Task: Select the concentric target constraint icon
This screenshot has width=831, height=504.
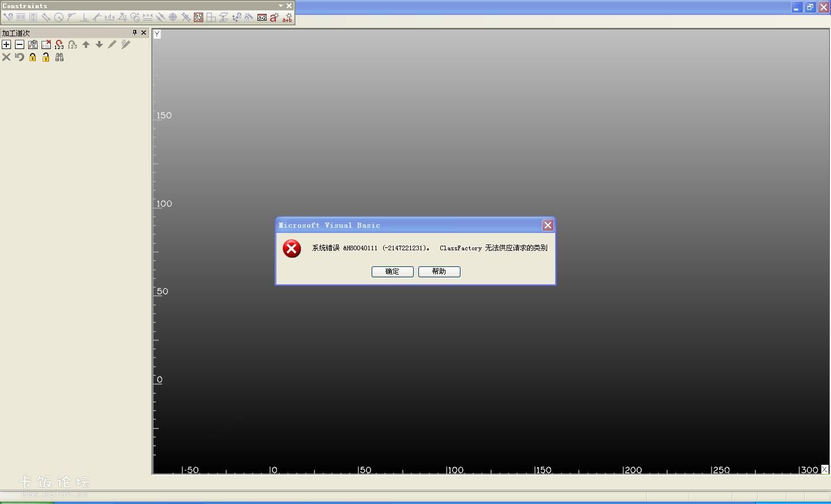Action: coord(173,17)
